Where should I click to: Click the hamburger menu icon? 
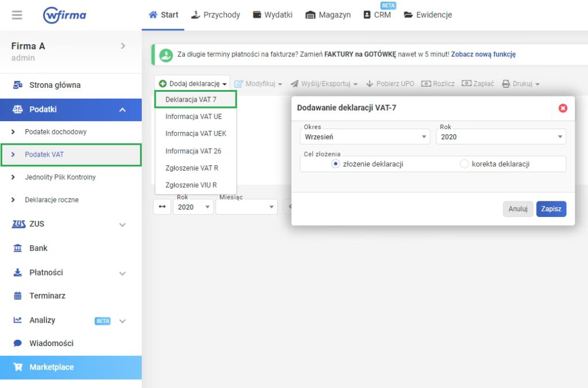[x=17, y=15]
